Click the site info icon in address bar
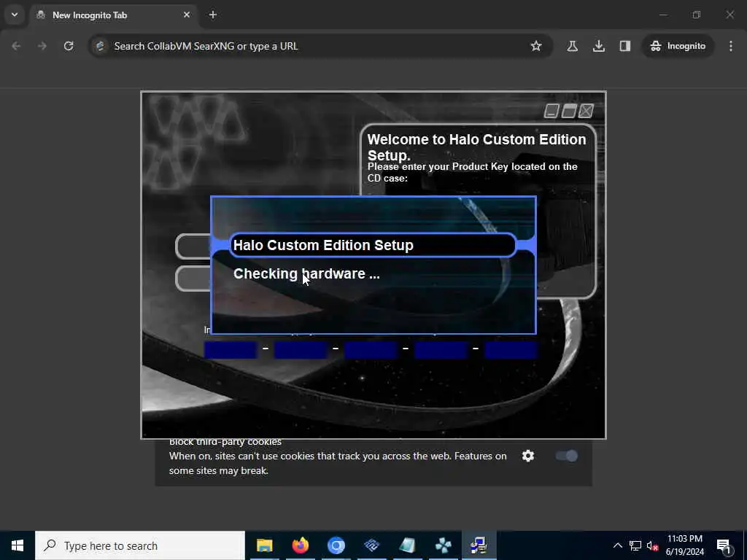The height and width of the screenshot is (560, 747). pyautogui.click(x=100, y=46)
